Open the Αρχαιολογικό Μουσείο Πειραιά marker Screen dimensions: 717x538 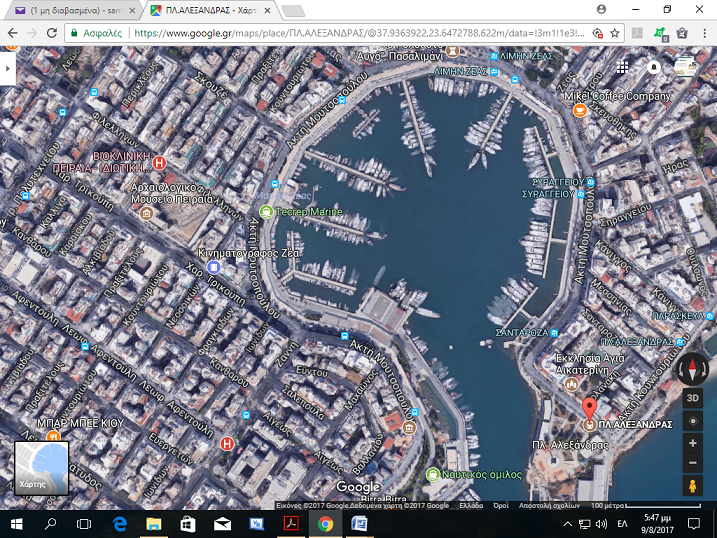(146, 213)
